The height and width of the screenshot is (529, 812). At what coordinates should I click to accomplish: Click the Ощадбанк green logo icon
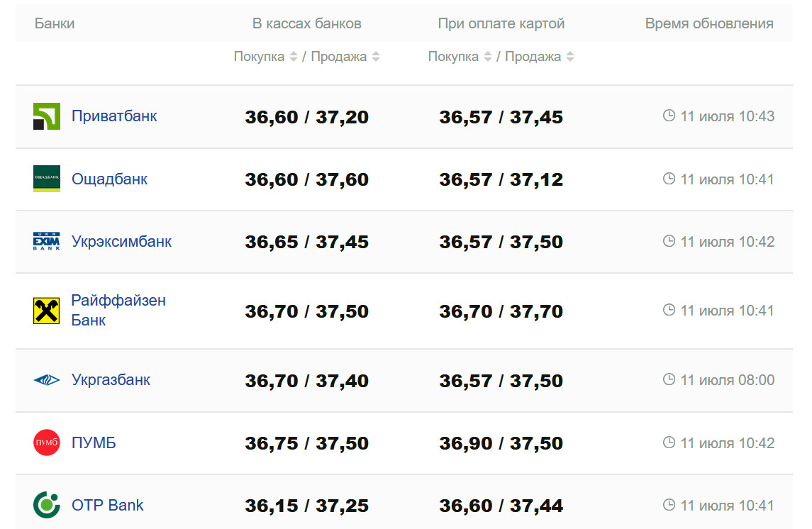47,179
